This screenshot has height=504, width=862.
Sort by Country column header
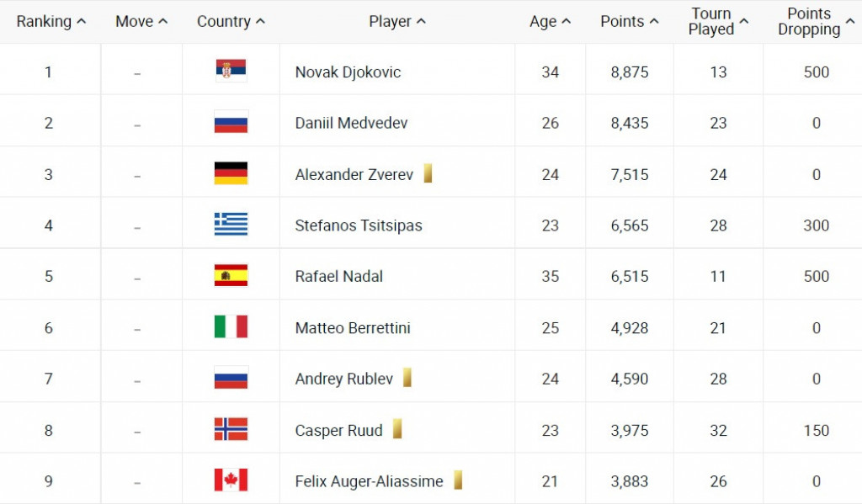click(x=231, y=22)
